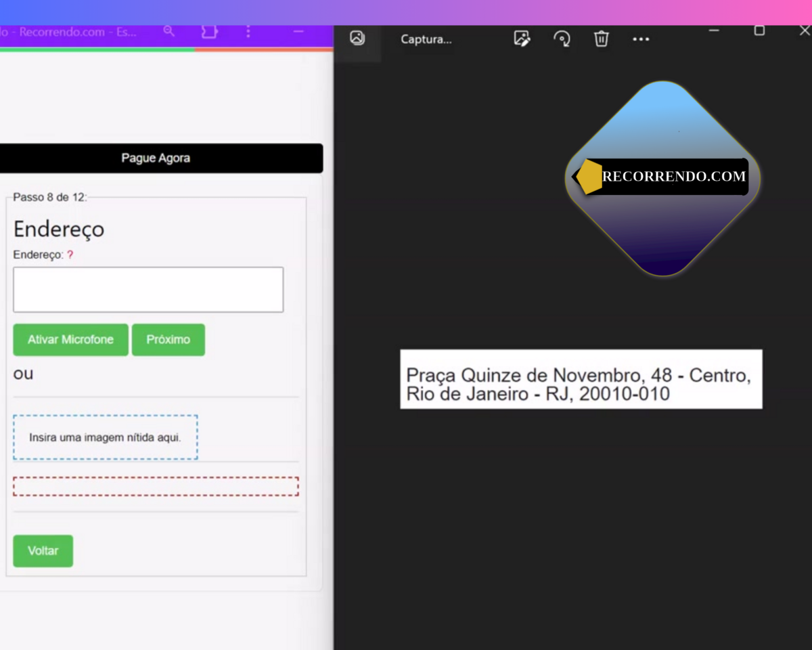This screenshot has width=812, height=650.
Task: Minimize the Photos viewer window
Action: (x=714, y=30)
